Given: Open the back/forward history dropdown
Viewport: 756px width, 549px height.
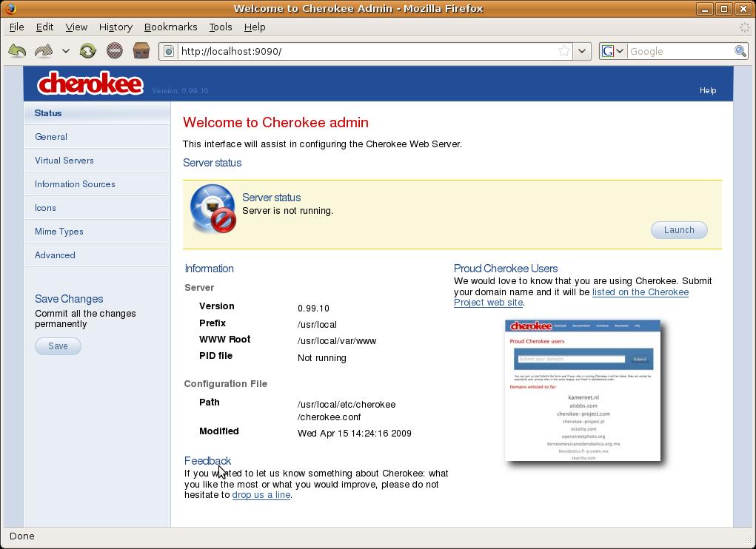Looking at the screenshot, I should point(65,51).
